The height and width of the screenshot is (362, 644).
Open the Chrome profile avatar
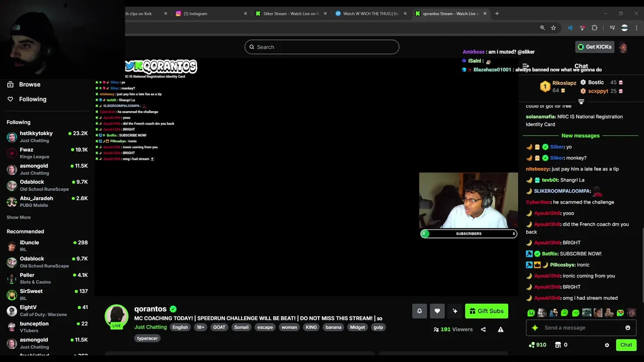pyautogui.click(x=624, y=28)
